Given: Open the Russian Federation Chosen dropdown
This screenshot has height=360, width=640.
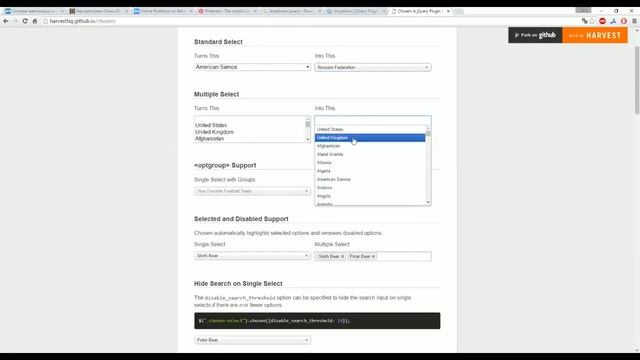Looking at the screenshot, I should click(x=373, y=67).
